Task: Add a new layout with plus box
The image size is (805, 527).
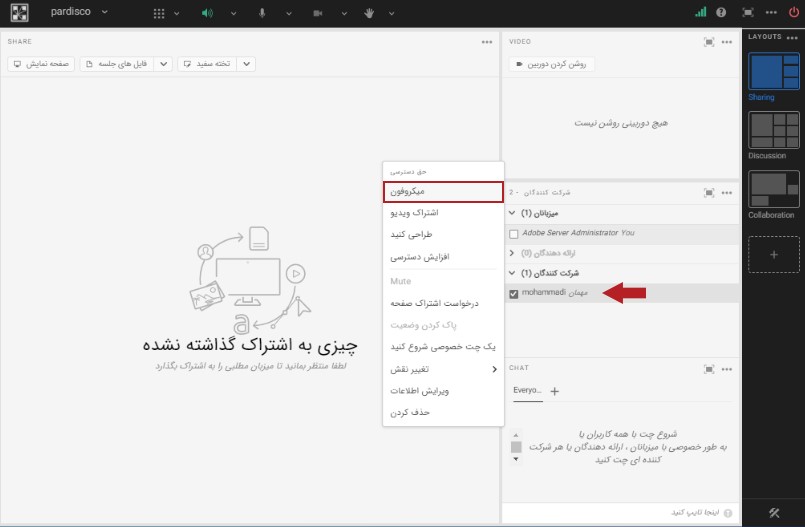Action: pyautogui.click(x=774, y=255)
